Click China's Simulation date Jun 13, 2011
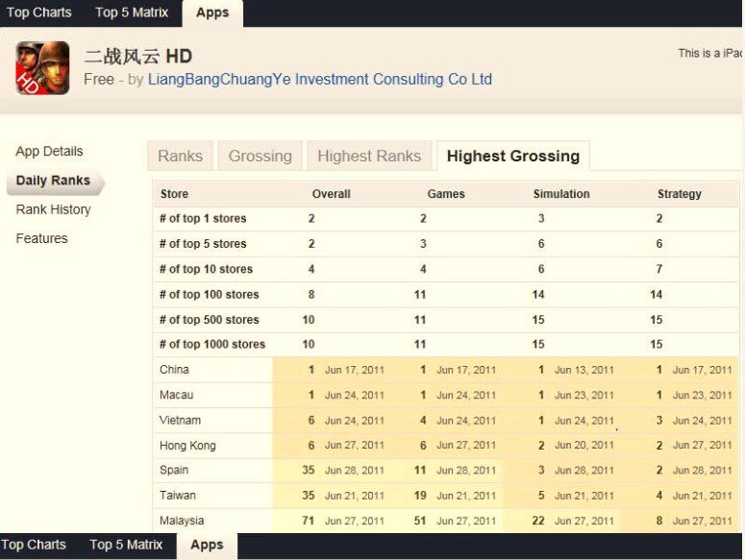 point(584,370)
